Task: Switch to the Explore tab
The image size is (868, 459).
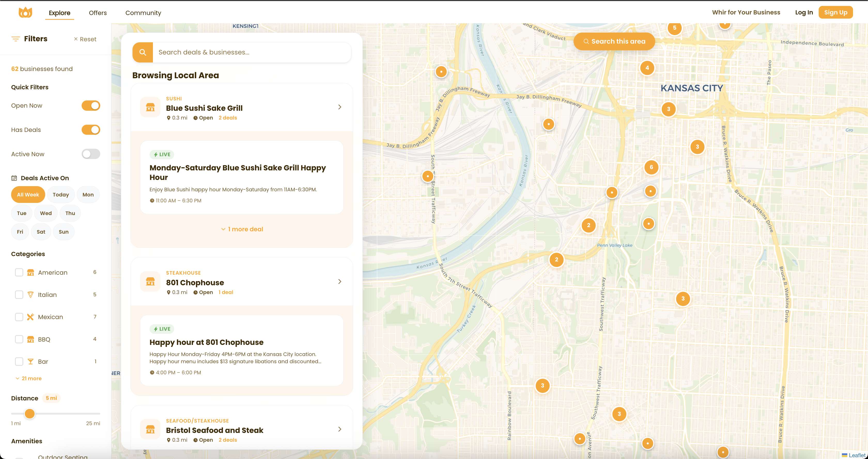Action: pyautogui.click(x=60, y=13)
